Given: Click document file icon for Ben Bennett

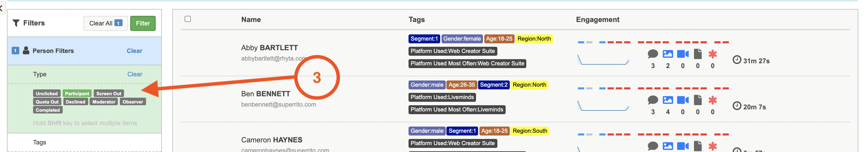Looking at the screenshot, I should coord(697,100).
